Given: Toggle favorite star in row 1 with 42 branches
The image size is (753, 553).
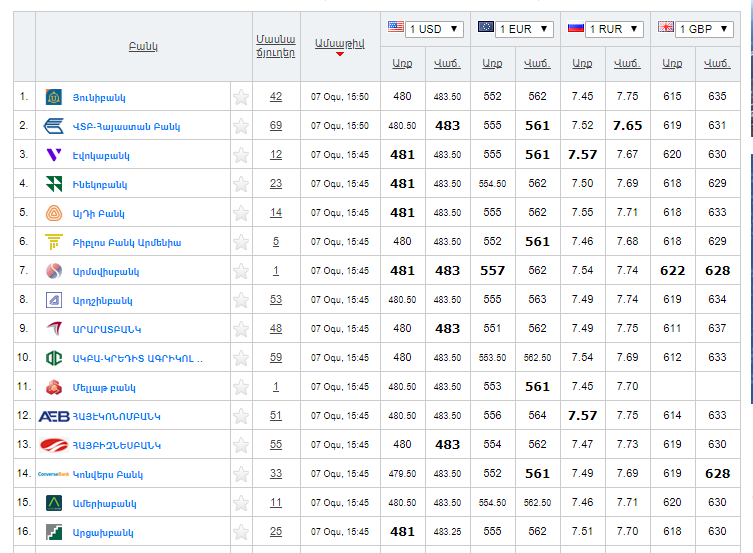Looking at the screenshot, I should pyautogui.click(x=241, y=97).
